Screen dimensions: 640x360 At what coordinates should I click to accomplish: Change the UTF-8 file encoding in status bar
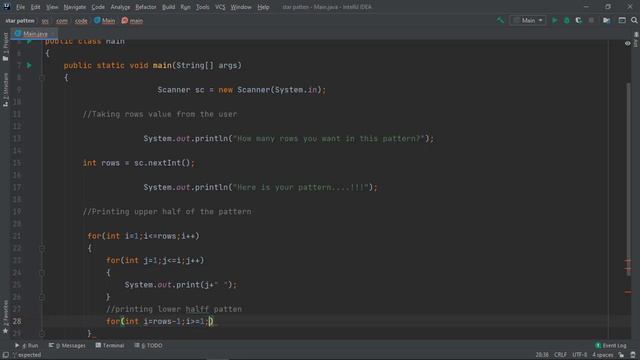click(579, 355)
